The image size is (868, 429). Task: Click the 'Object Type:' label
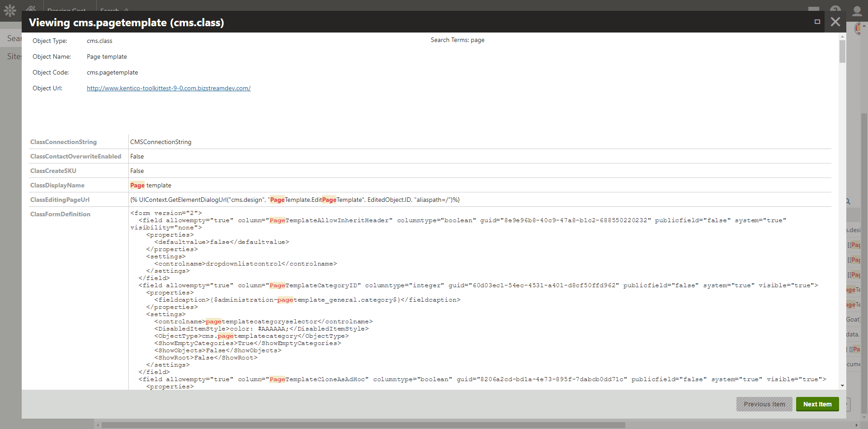pyautogui.click(x=50, y=41)
